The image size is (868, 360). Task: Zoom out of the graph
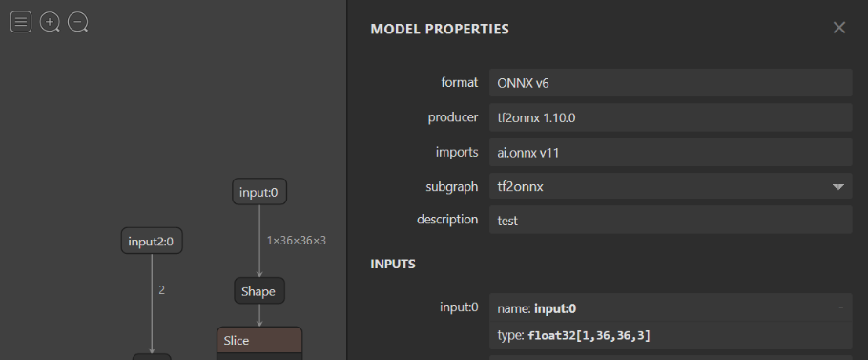78,22
